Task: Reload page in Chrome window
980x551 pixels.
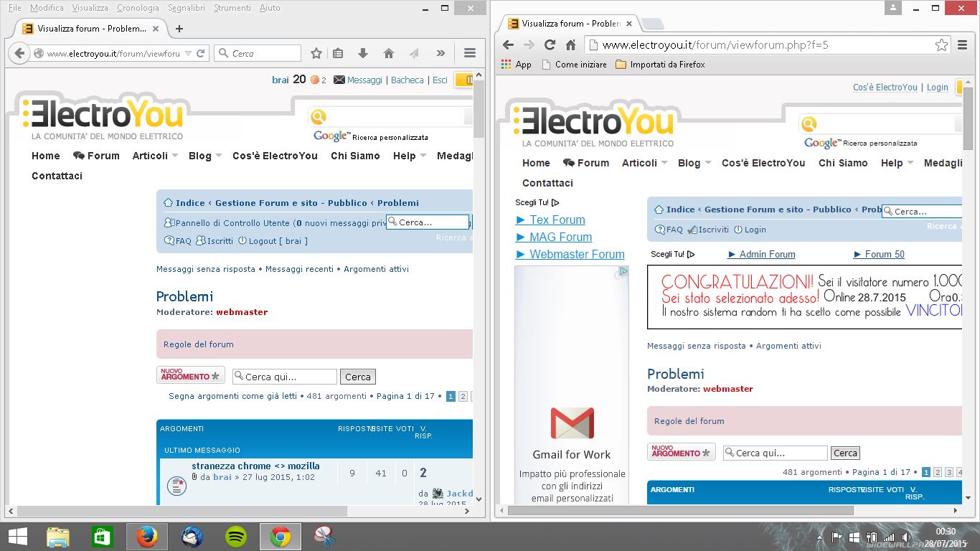Action: point(550,44)
